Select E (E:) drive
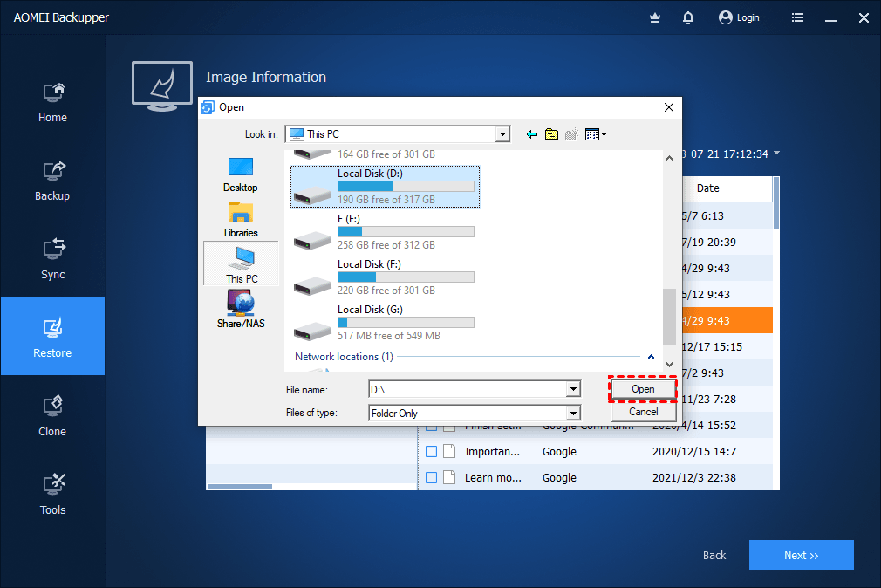Viewport: 881px width, 588px height. [x=385, y=231]
